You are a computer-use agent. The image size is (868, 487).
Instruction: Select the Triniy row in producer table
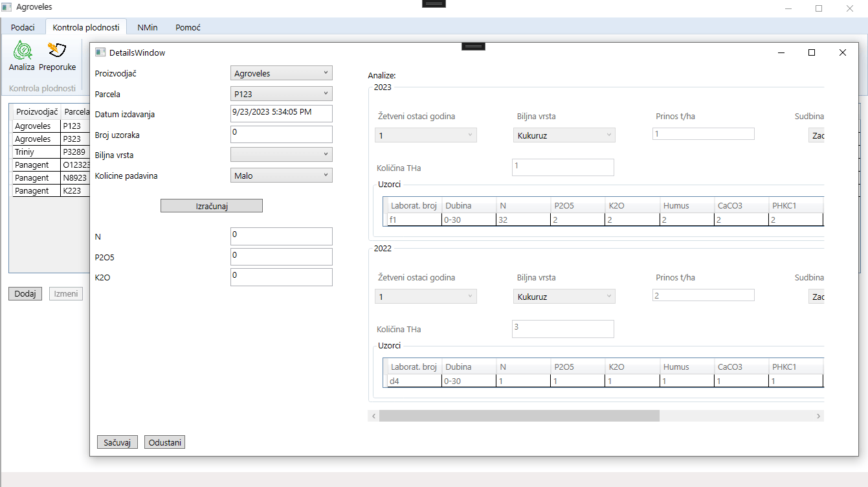click(51, 152)
